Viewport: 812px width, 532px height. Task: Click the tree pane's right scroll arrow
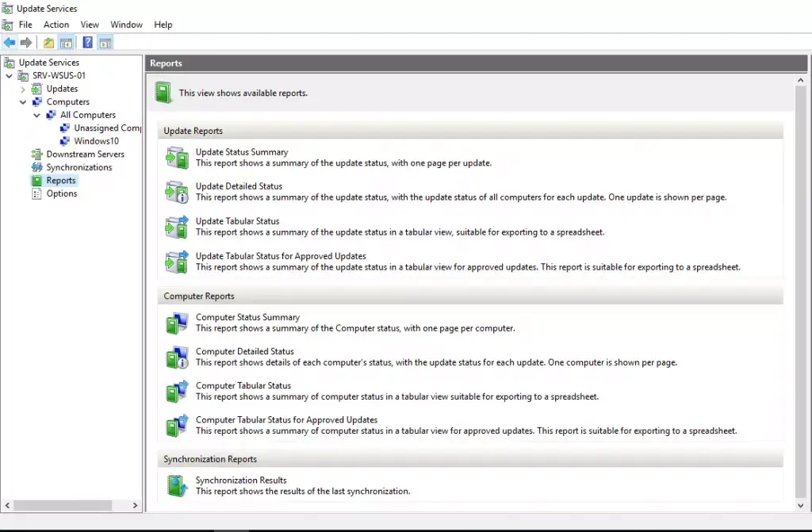tap(136, 505)
